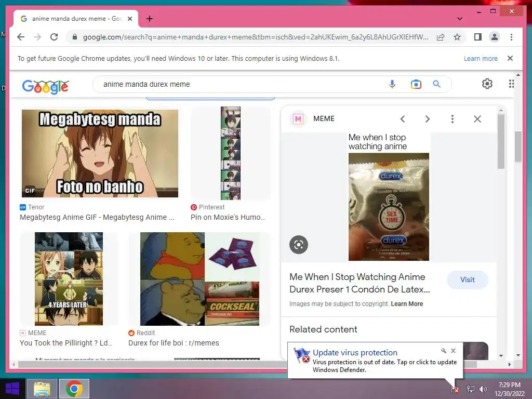The image size is (532, 399).
Task: Open the Chrome three-dot menu
Action: coord(511,37)
